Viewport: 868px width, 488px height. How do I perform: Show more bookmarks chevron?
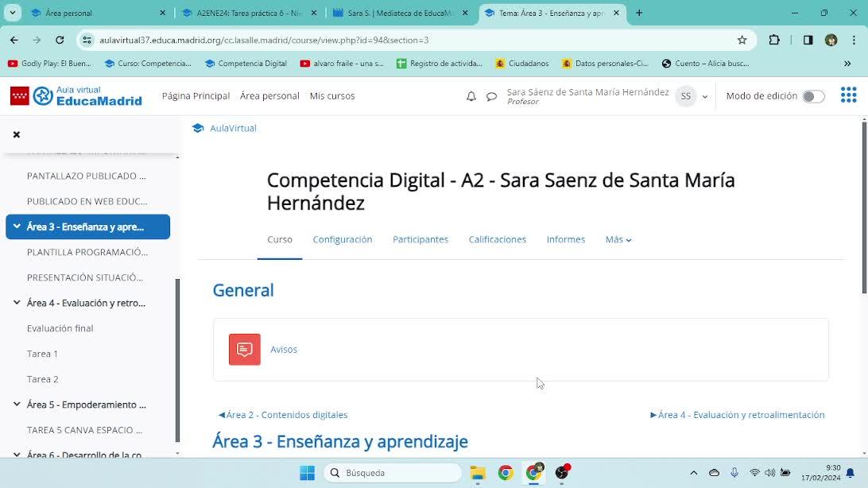coord(847,64)
